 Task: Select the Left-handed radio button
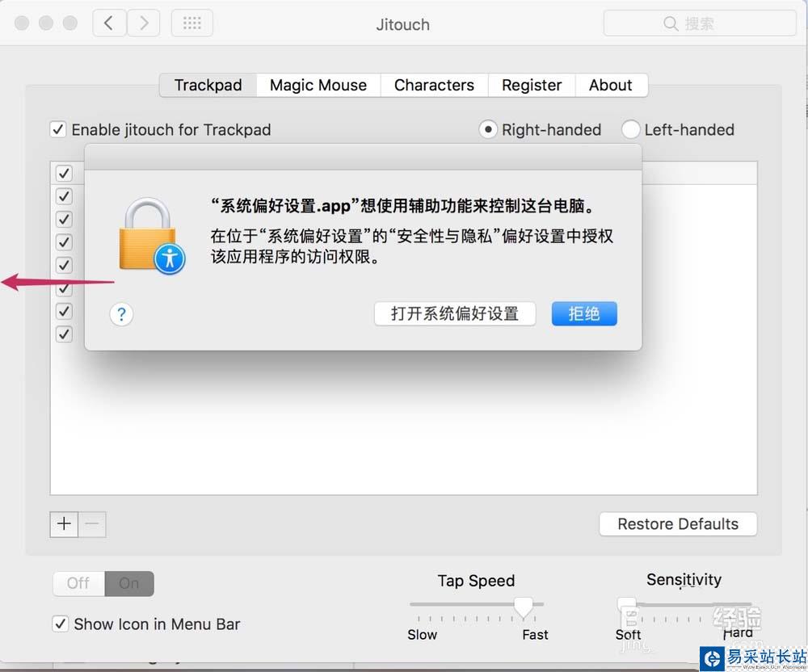tap(631, 129)
